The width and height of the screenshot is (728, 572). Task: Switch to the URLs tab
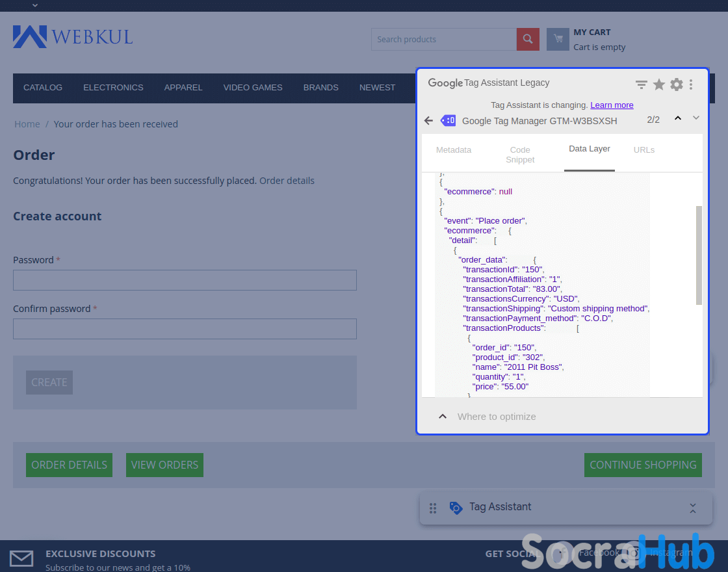tap(644, 150)
